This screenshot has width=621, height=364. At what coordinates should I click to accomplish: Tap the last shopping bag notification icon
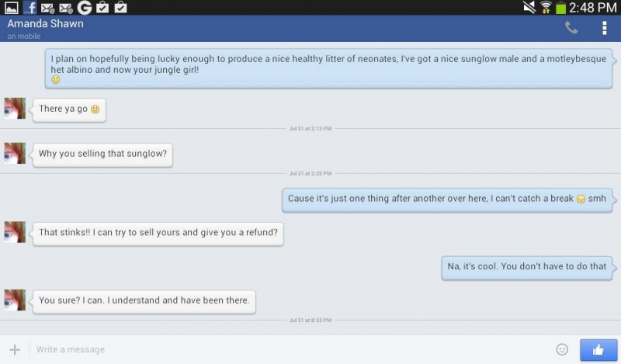point(120,7)
